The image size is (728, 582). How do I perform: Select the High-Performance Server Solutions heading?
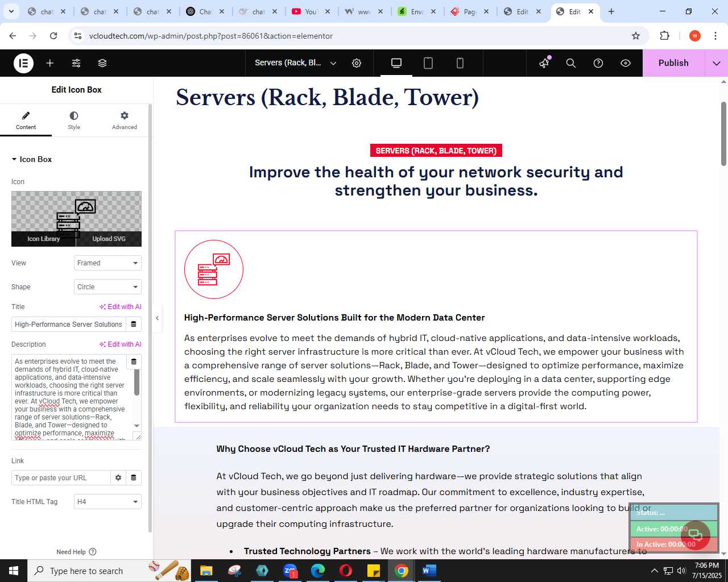pyautogui.click(x=334, y=318)
